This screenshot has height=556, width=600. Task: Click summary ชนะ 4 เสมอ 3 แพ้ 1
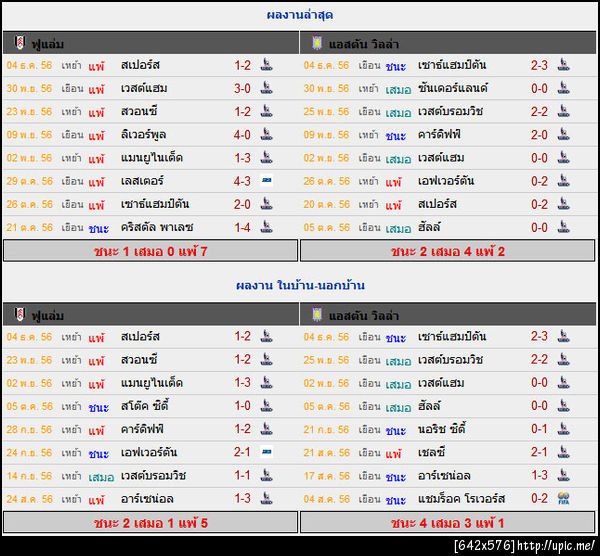448,523
